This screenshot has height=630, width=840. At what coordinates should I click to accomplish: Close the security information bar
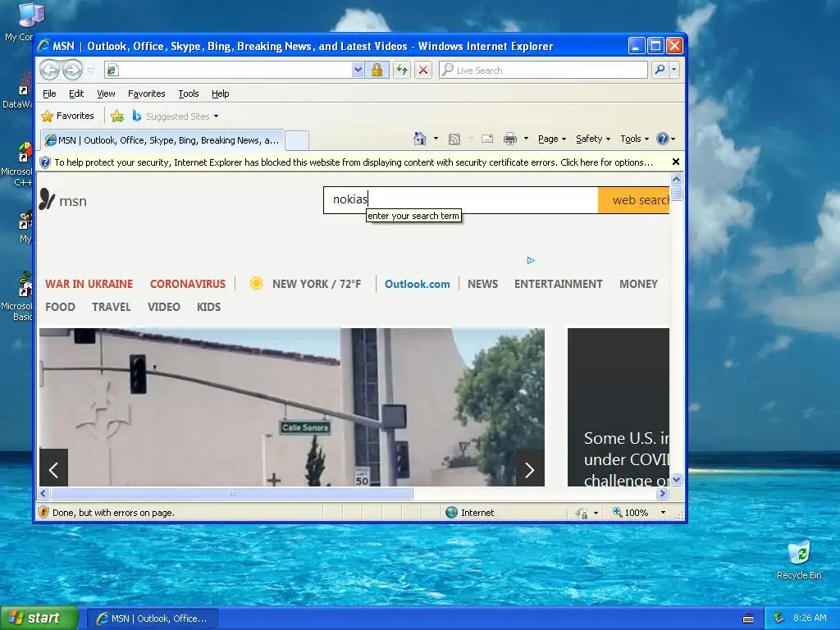point(676,162)
